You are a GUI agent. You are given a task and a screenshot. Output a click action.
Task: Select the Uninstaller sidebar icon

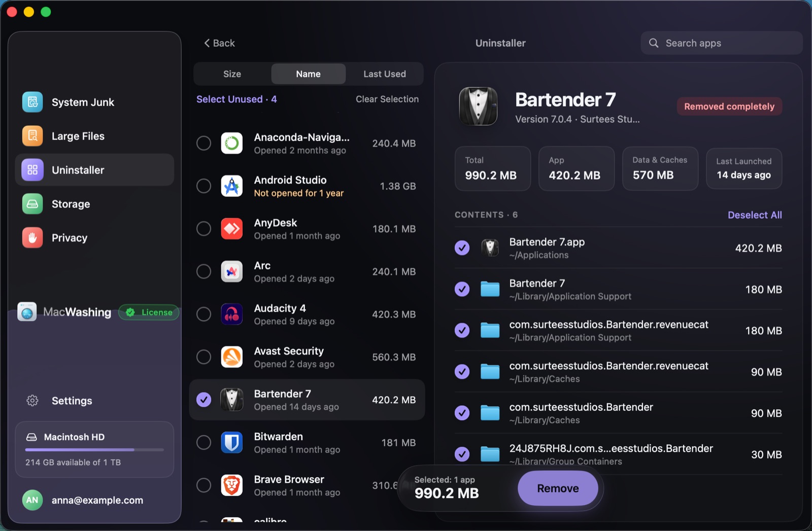pos(32,170)
